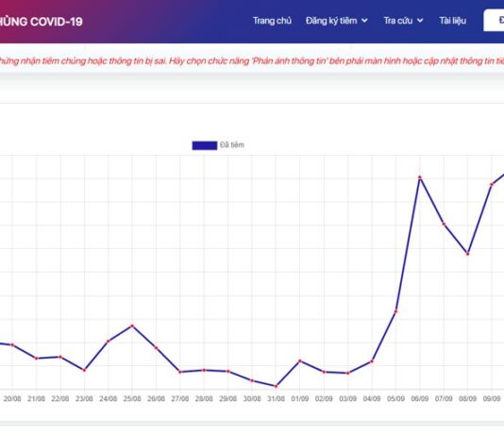Select the 28/08 data point
This screenshot has height=436, width=504.
(x=204, y=370)
